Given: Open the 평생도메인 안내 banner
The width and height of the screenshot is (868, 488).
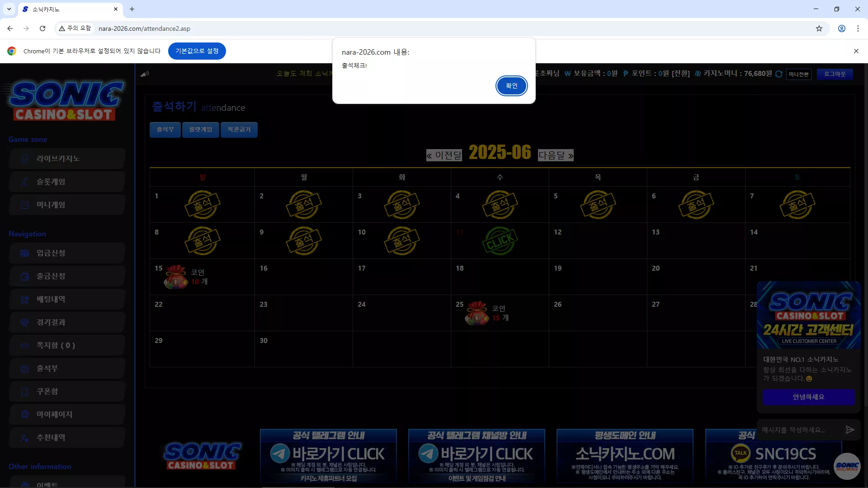Looking at the screenshot, I should tap(625, 456).
